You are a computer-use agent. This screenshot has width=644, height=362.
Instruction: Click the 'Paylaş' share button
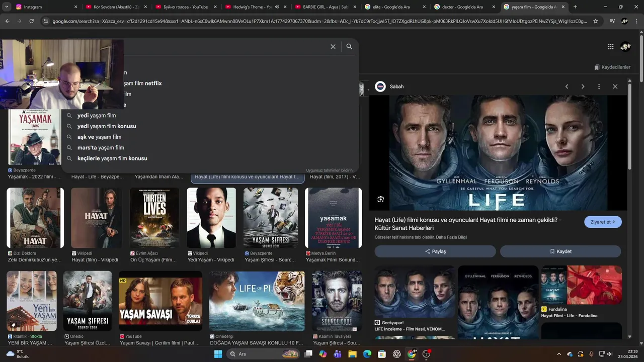(x=435, y=251)
